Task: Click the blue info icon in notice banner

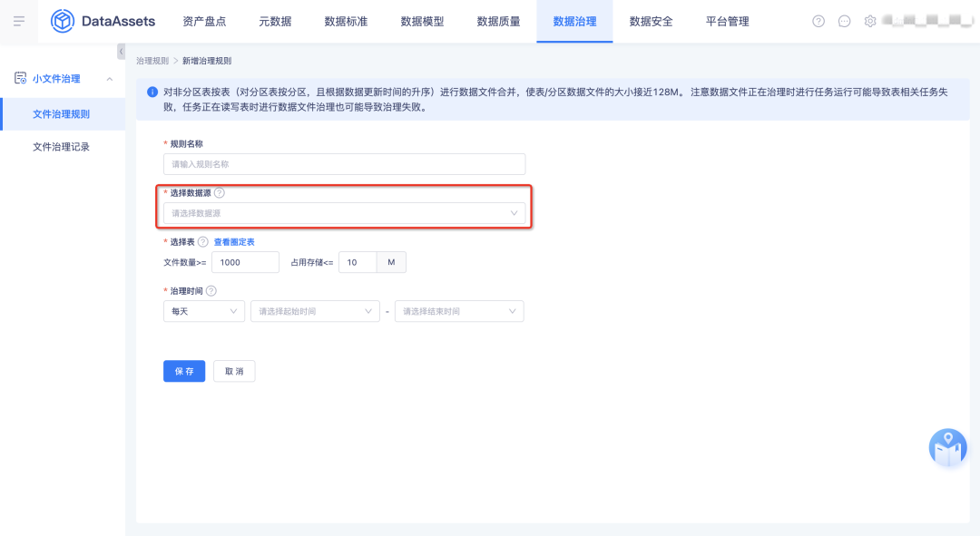Action: coord(152,92)
